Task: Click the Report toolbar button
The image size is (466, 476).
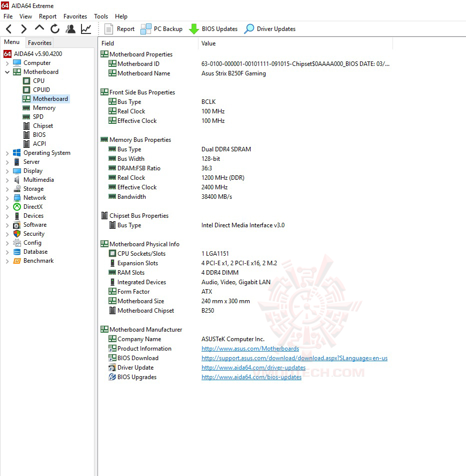Action: pyautogui.click(x=119, y=29)
